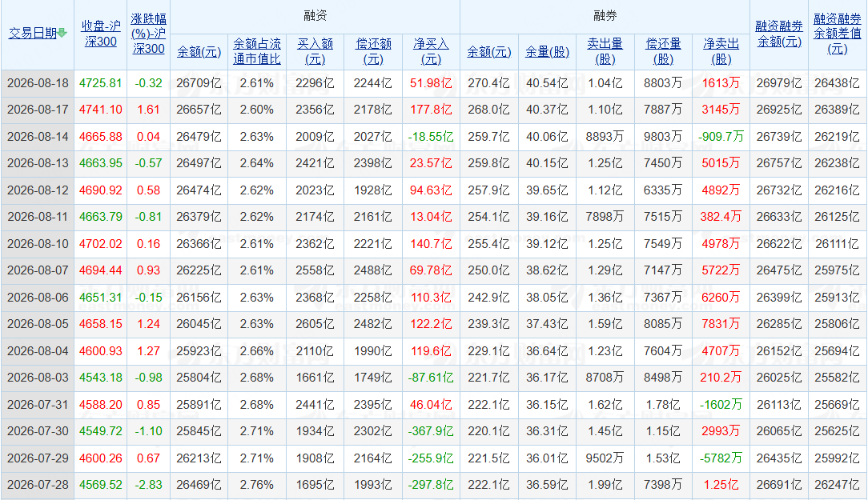Screen dimensions: 868x500
Task: Select buy amount 2605亿
Action: [x=315, y=324]
